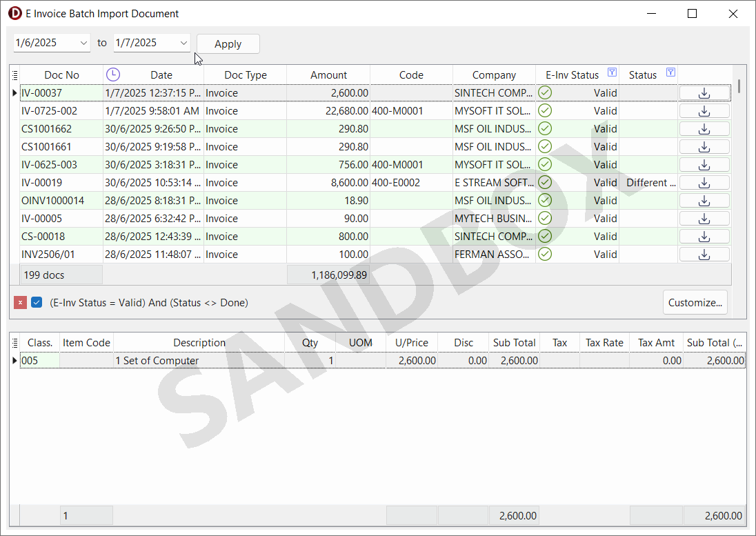Open the start date 1/6/2025 dropdown
Image resolution: width=756 pixels, height=536 pixels.
point(84,43)
